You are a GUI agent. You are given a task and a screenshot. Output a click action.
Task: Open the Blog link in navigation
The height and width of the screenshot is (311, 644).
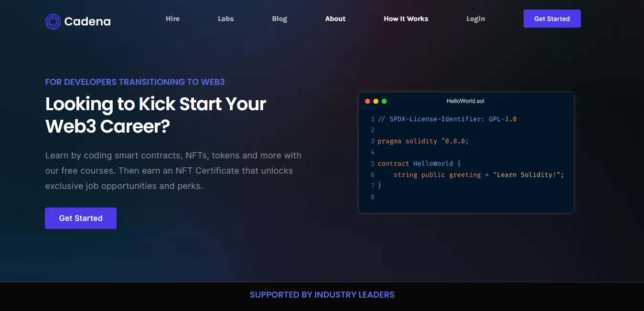click(279, 19)
